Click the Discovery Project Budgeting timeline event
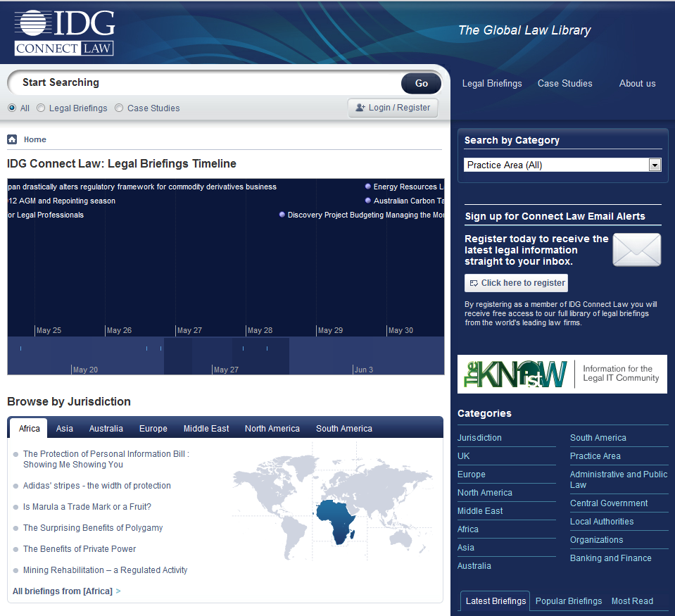 [362, 215]
